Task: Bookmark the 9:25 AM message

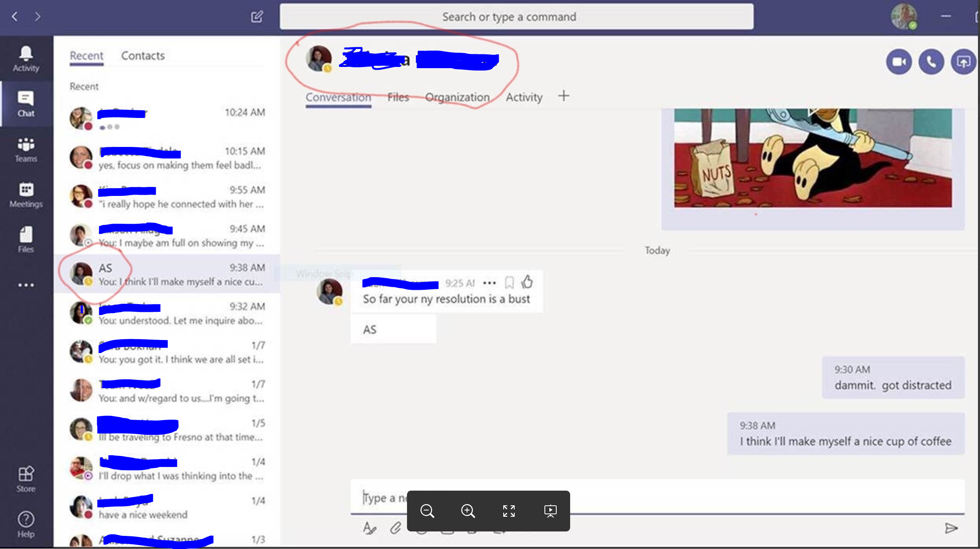Action: click(509, 282)
